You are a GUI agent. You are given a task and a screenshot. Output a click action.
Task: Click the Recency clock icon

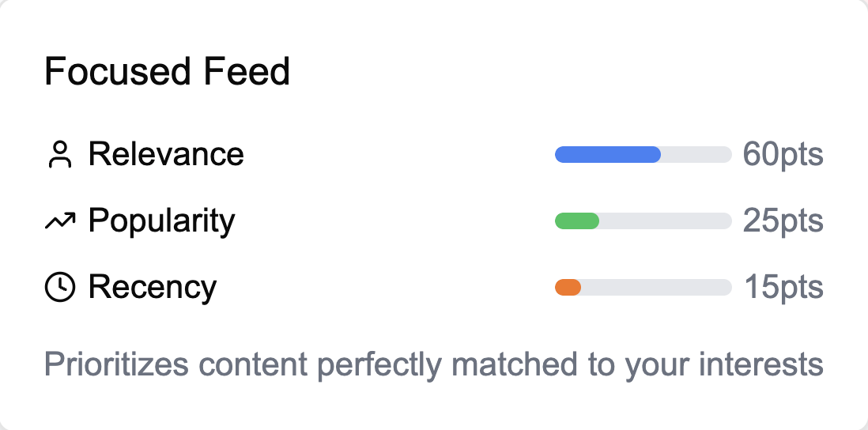pos(60,288)
